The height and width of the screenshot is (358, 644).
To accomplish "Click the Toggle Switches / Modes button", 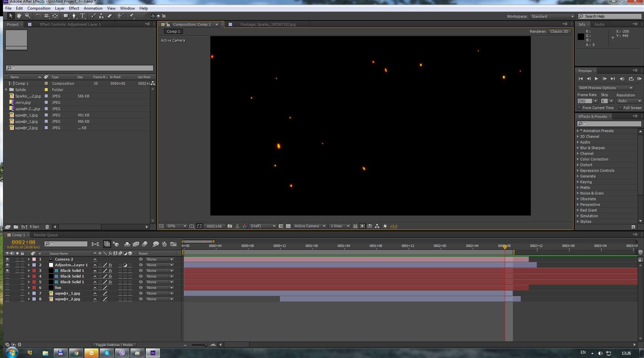I will [114, 345].
